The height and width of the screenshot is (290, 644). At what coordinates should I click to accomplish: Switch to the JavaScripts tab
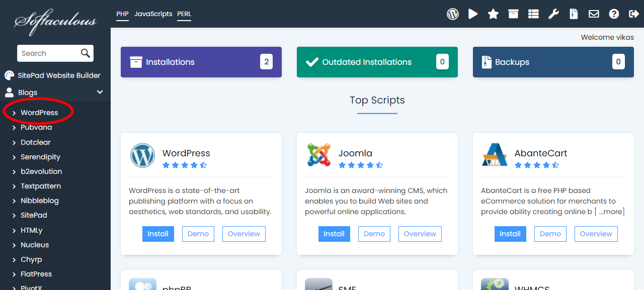point(153,14)
